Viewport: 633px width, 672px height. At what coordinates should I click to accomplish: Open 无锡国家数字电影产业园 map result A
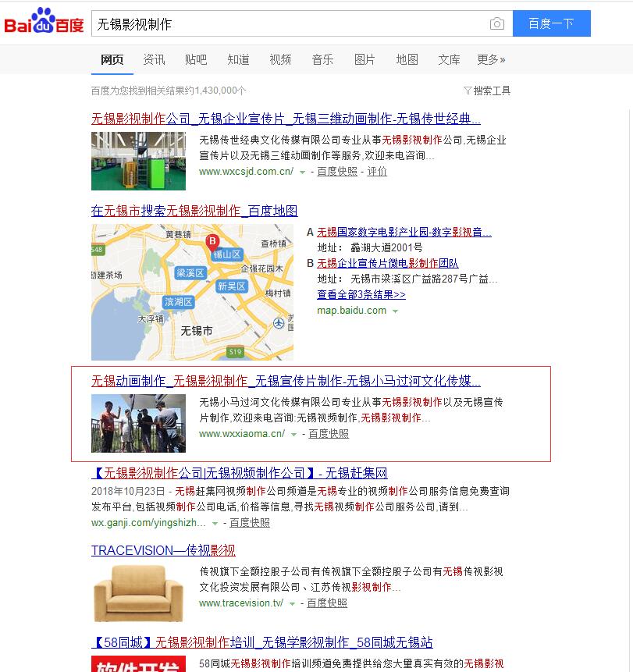[x=404, y=233]
